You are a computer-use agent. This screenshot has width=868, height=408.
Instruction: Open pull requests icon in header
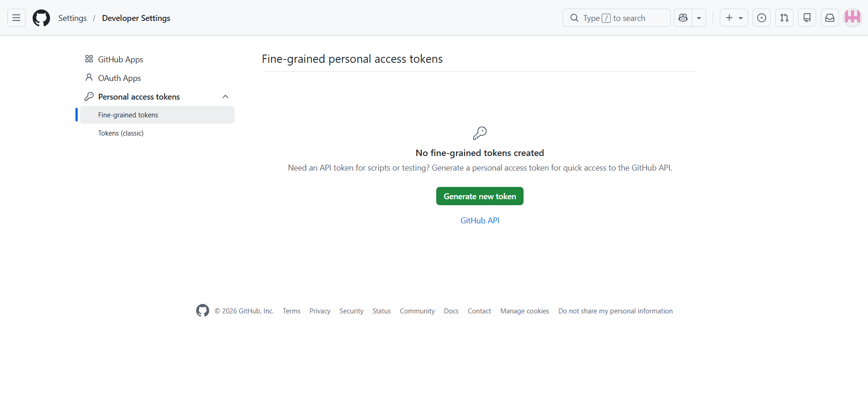(784, 18)
